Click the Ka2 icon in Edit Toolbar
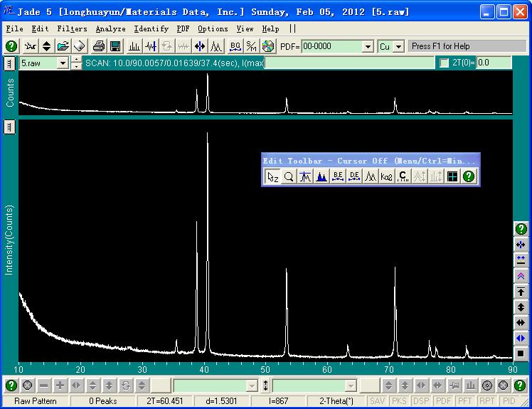Image resolution: width=532 pixels, height=409 pixels. [x=387, y=177]
